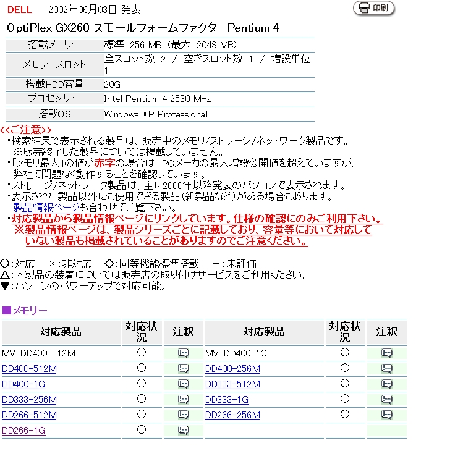
Task: Select the MV-DD400-512M product text
Action: pyautogui.click(x=38, y=353)
